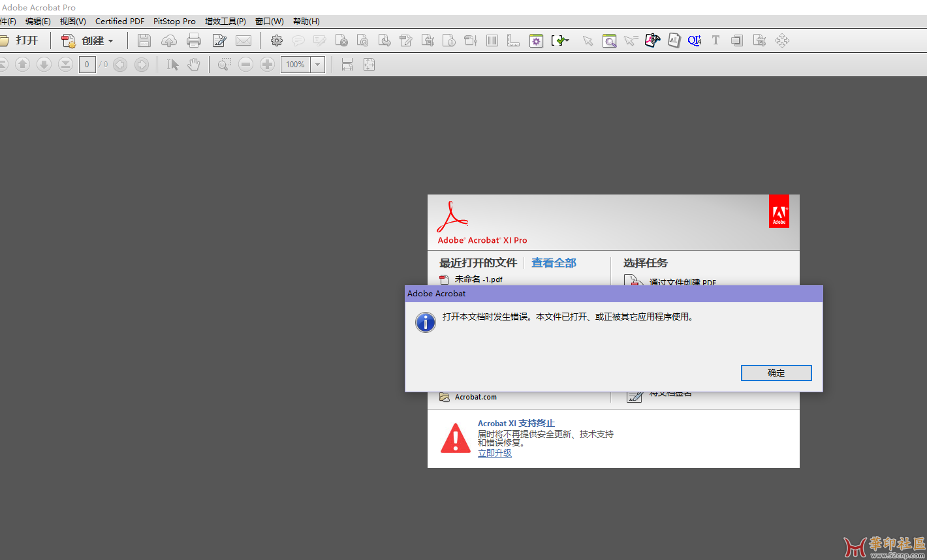Open the 编辑(E) menu

tap(38, 22)
